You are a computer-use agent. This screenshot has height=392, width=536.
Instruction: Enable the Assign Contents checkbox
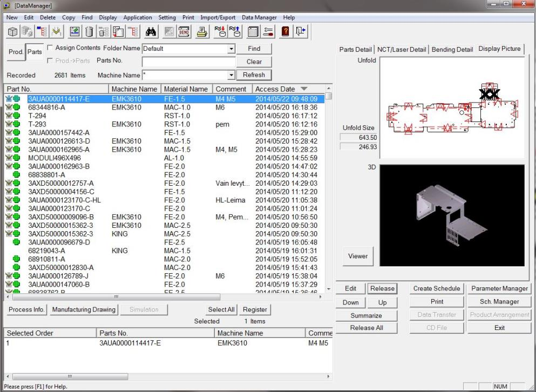[50, 48]
